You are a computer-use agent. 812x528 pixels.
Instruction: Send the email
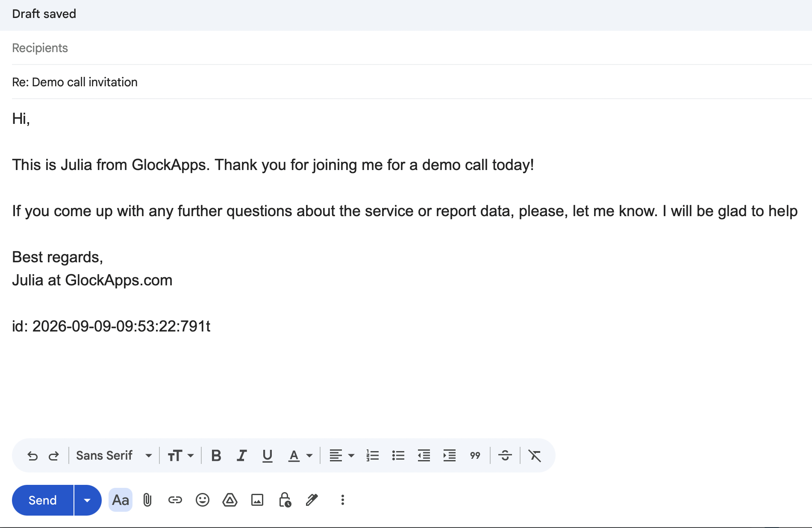pyautogui.click(x=43, y=500)
